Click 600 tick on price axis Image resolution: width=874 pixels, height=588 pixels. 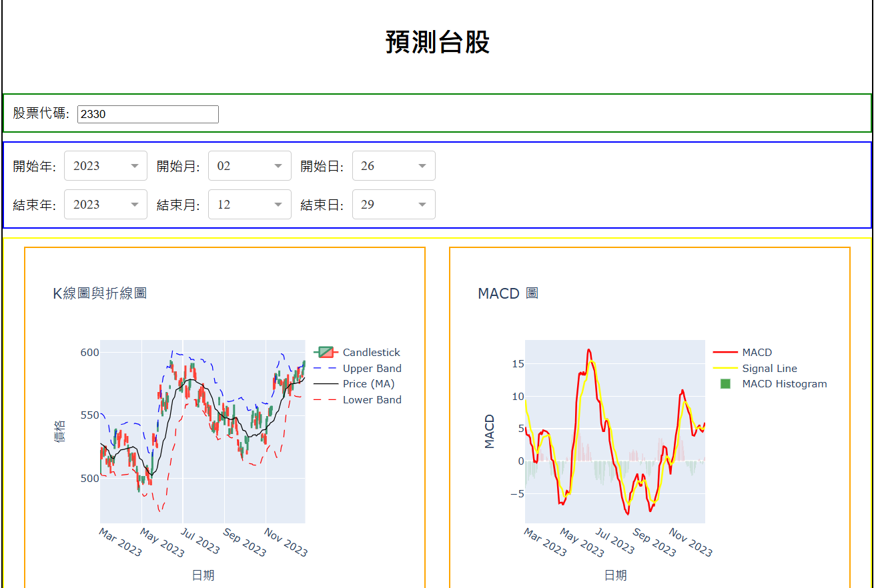89,352
